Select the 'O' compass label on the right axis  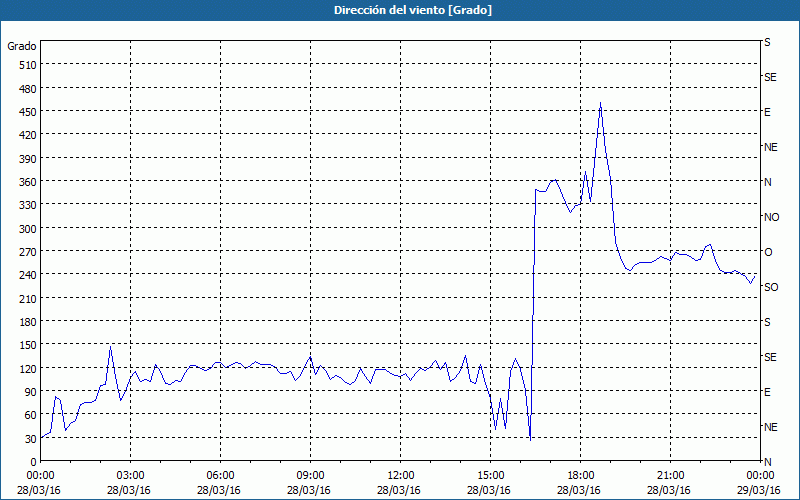tap(767, 252)
